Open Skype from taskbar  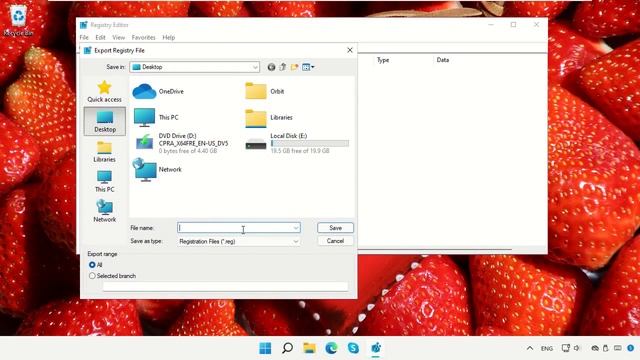353,348
